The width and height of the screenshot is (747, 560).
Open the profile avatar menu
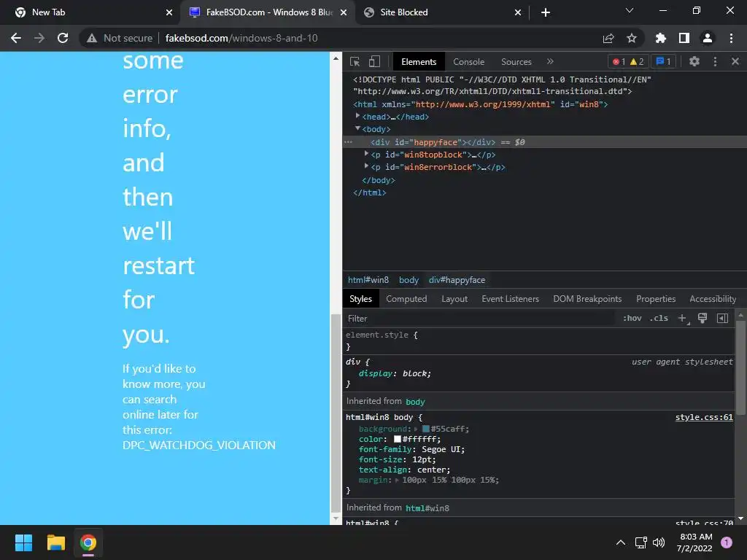tap(708, 38)
